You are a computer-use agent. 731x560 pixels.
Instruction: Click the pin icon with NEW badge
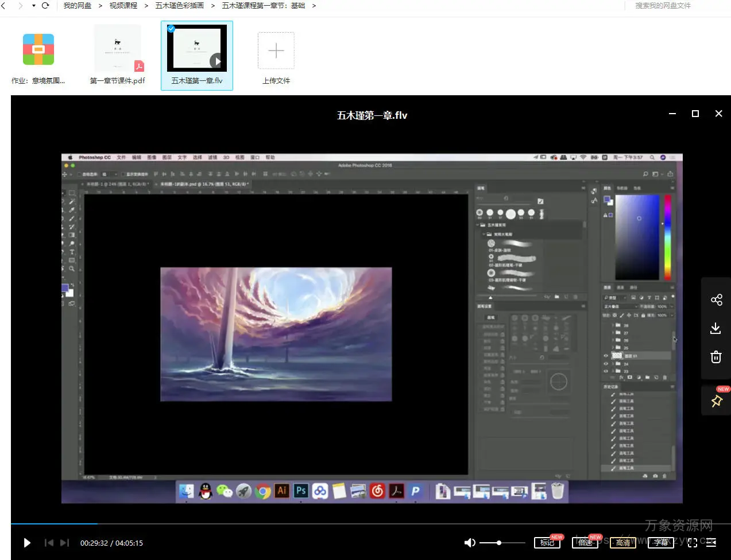tap(716, 401)
